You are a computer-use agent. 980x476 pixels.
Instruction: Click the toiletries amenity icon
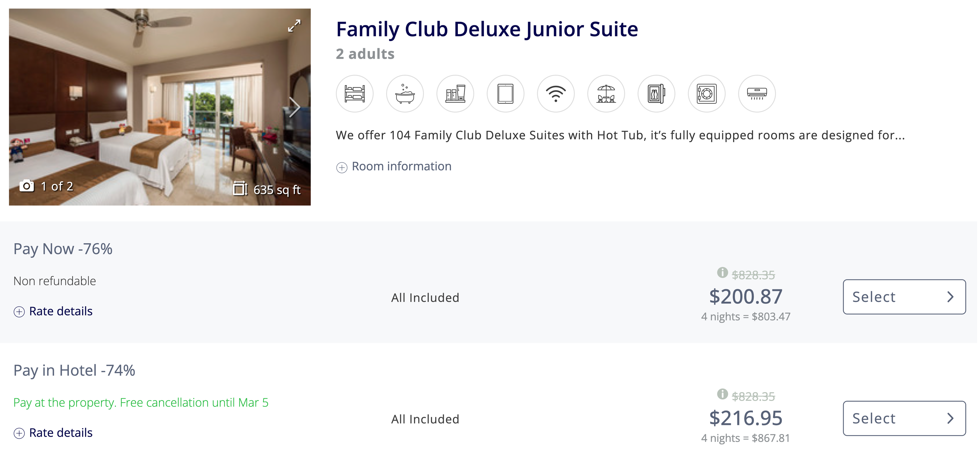point(455,94)
